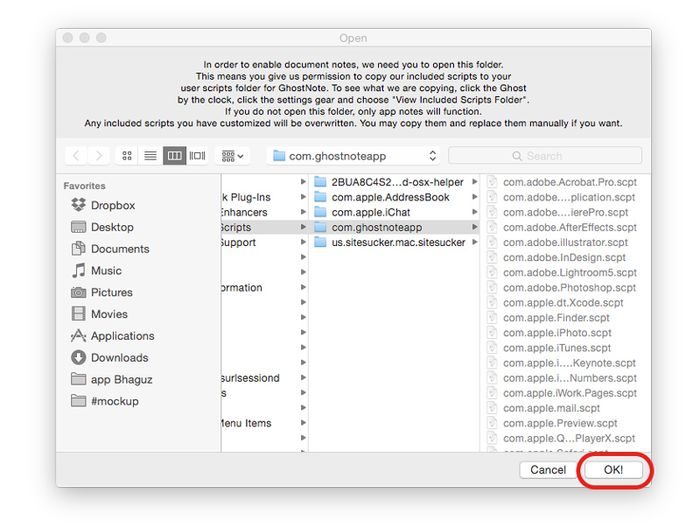Open Movies in Favorites sidebar
The width and height of the screenshot is (700, 528).
click(x=100, y=314)
